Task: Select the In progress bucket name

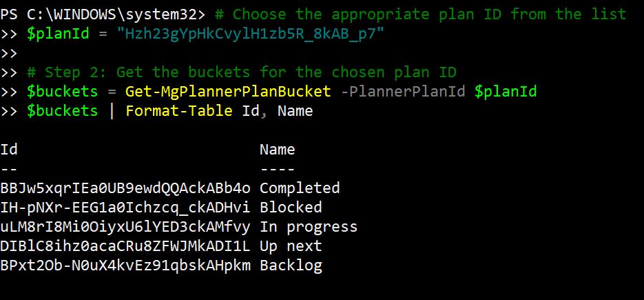Action: [x=309, y=226]
